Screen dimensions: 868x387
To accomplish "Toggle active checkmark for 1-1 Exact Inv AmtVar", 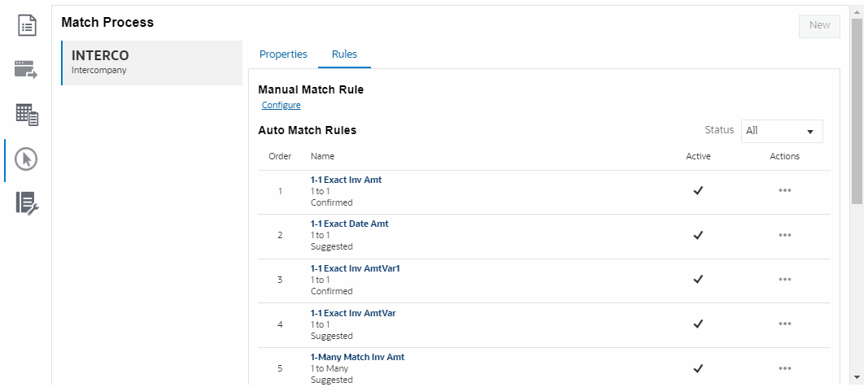I will pos(697,324).
